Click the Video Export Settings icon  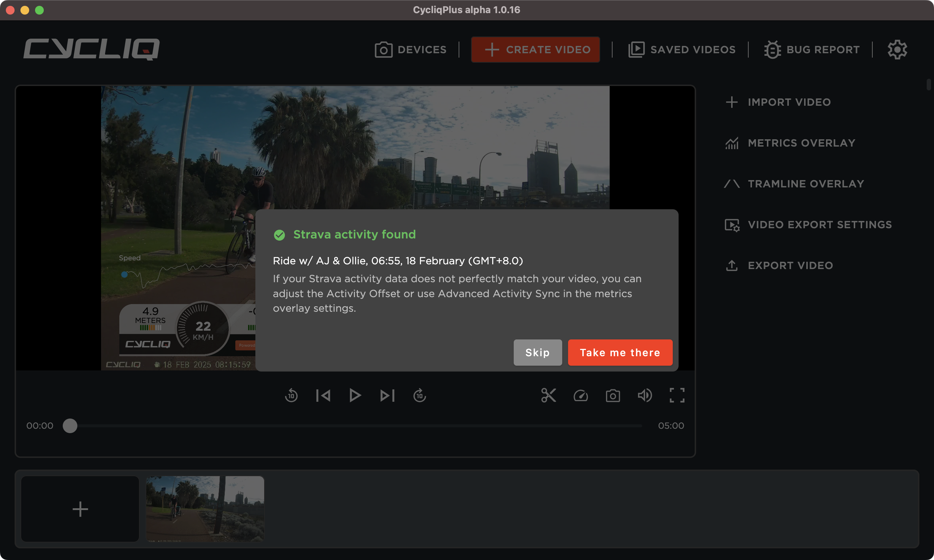(732, 225)
